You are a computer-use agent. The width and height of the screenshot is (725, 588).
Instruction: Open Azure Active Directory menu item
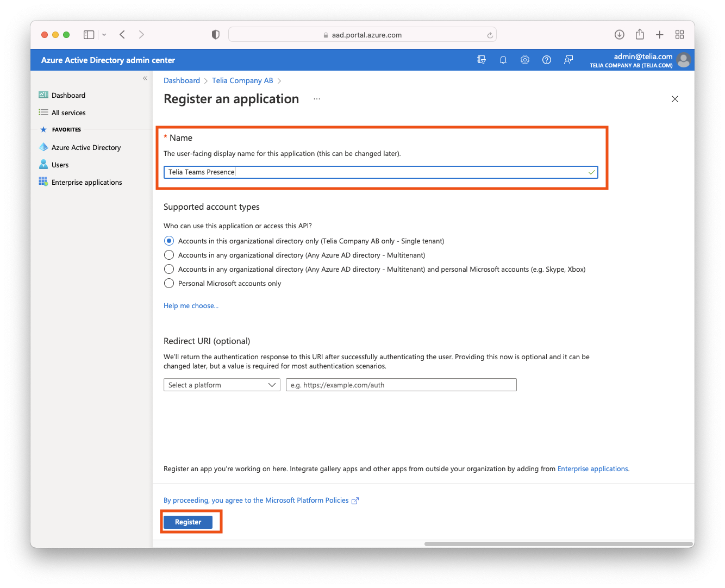[x=86, y=147]
